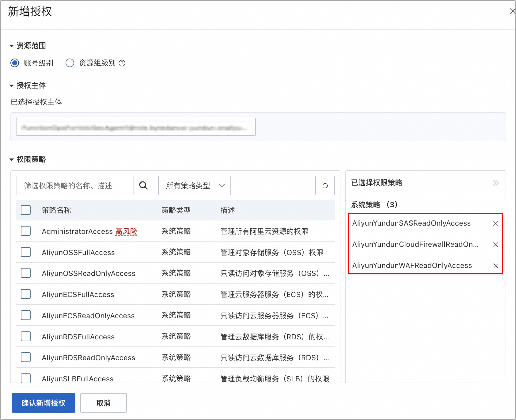
Task: Click the AdministratorAccess policy name
Action: click(x=77, y=231)
